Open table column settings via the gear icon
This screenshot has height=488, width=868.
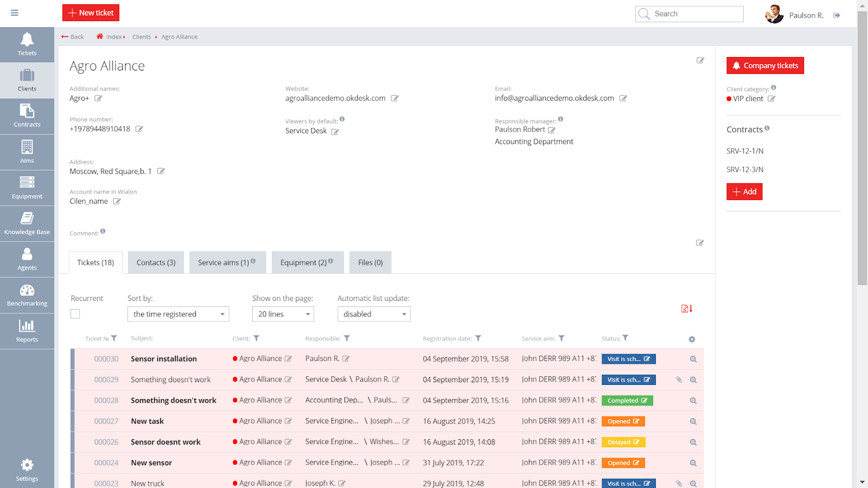point(692,339)
